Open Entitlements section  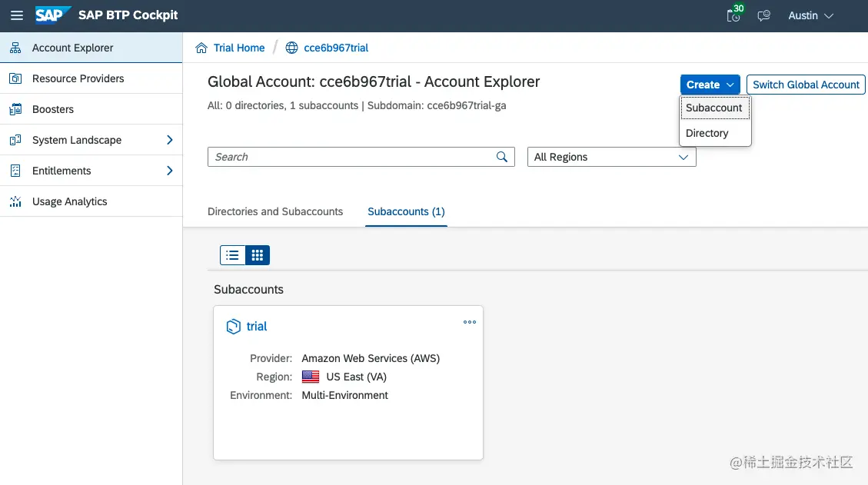click(91, 171)
